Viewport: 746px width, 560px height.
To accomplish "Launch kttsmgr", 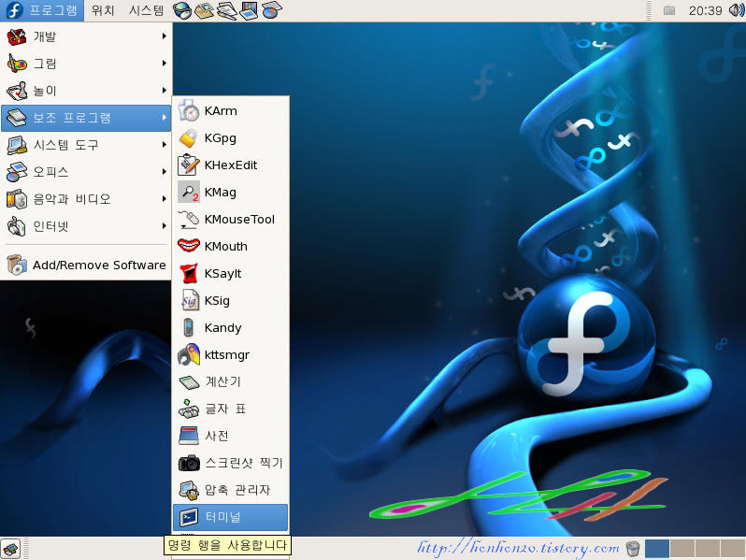I will [x=231, y=355].
